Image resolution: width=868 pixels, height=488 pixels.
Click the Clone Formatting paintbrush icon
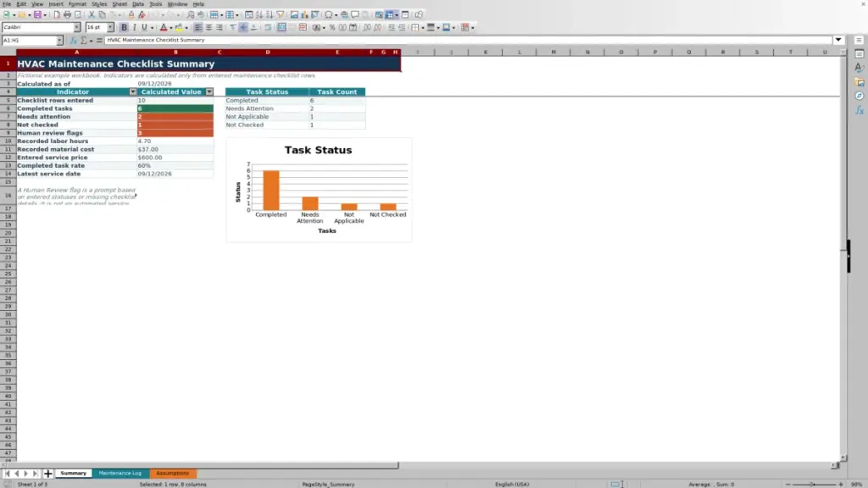tap(131, 15)
